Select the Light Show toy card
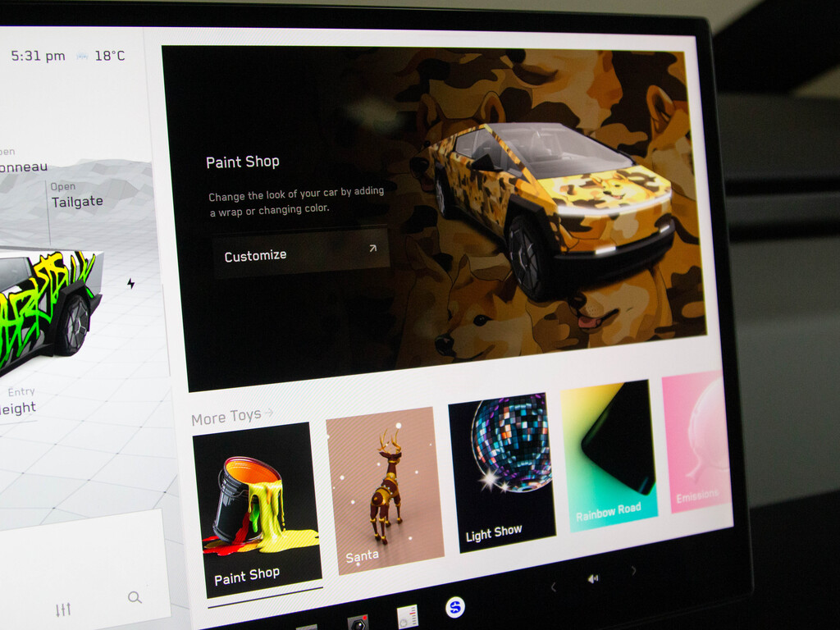 pyautogui.click(x=501, y=472)
